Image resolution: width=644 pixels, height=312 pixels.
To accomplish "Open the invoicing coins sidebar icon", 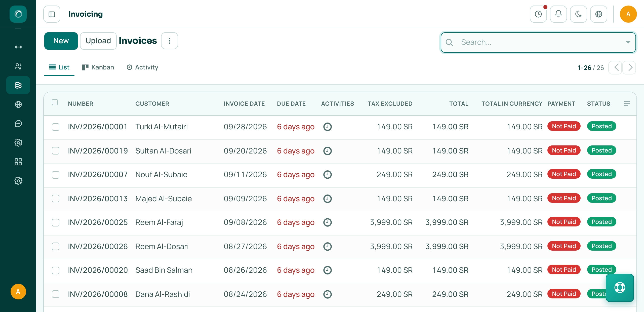I will coord(18,85).
